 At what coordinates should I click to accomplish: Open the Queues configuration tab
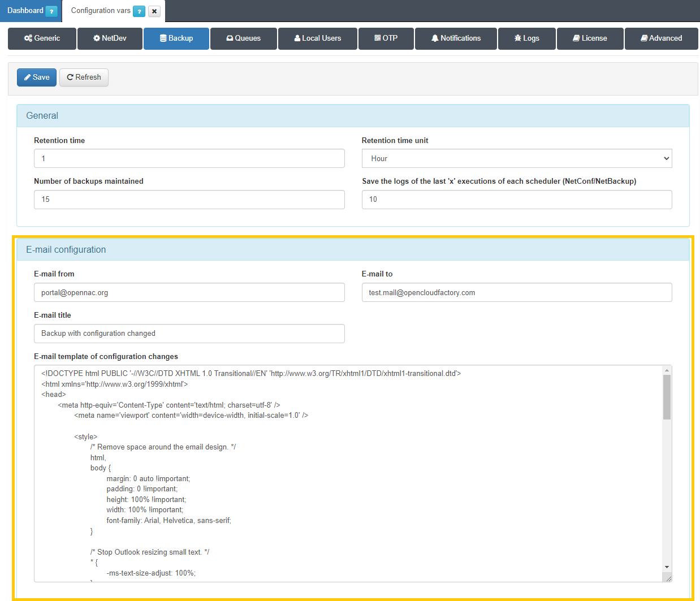(244, 38)
